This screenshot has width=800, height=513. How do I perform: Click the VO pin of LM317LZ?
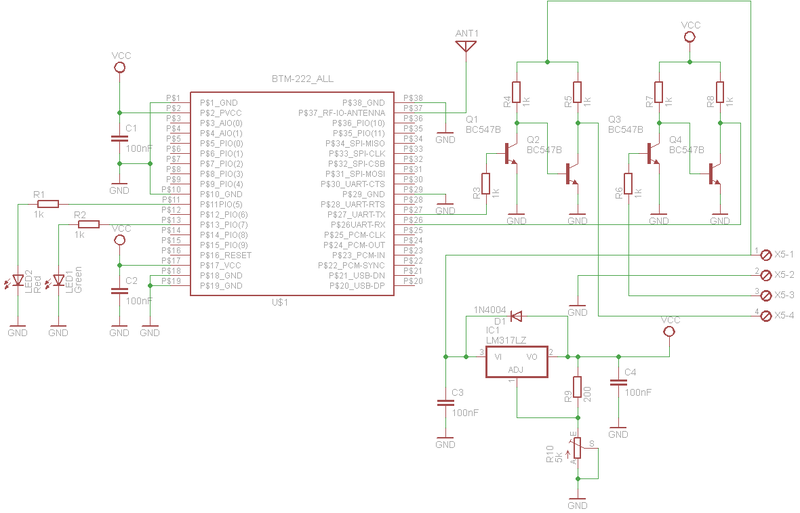pos(532,357)
